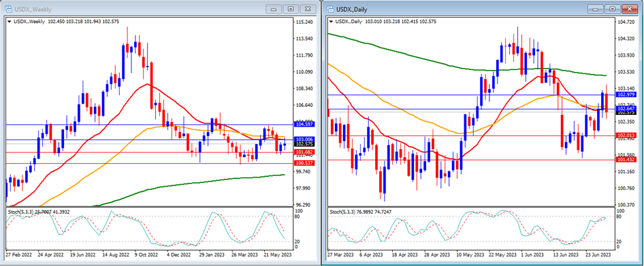
Task: Close the USDX Daily chart window
Action: [x=628, y=9]
